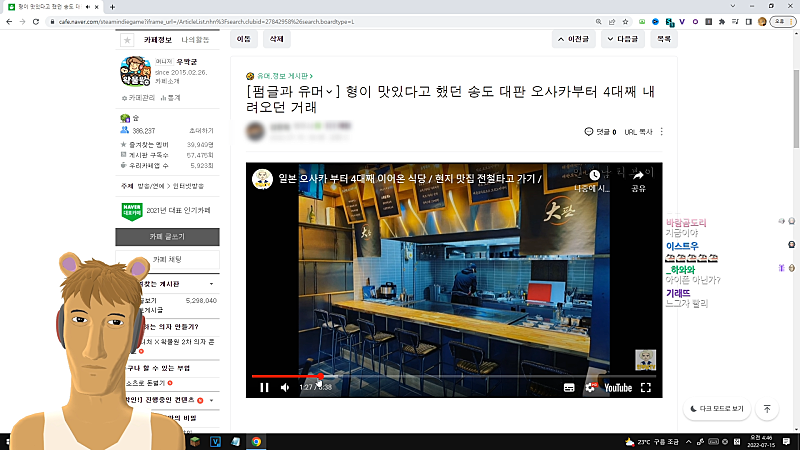The width and height of the screenshot is (800, 450).
Task: Toggle 다크 모드로 보기 dark mode
Action: (x=717, y=409)
